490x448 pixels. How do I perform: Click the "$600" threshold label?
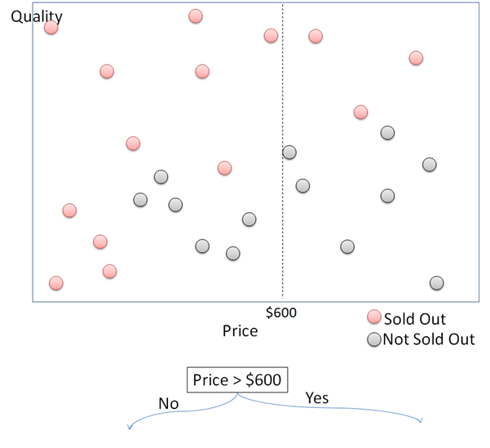[x=282, y=312]
